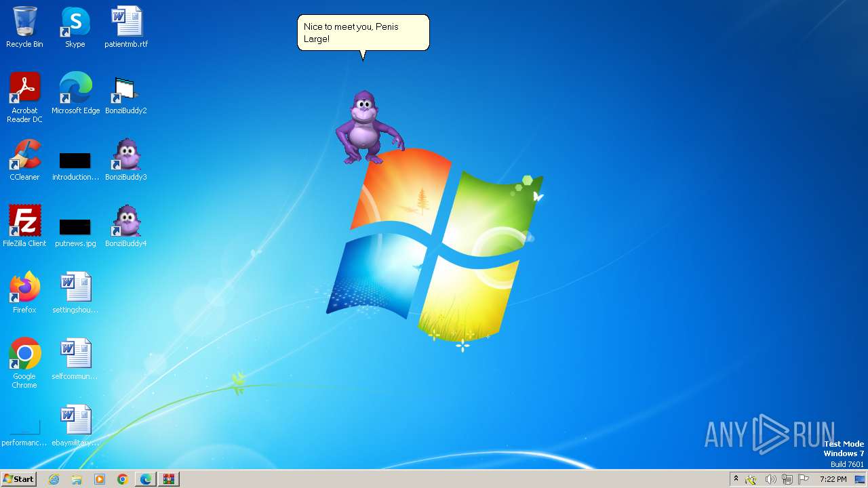Image resolution: width=868 pixels, height=488 pixels.
Task: Open the Google Chrome desktop shortcut
Action: coord(24,363)
